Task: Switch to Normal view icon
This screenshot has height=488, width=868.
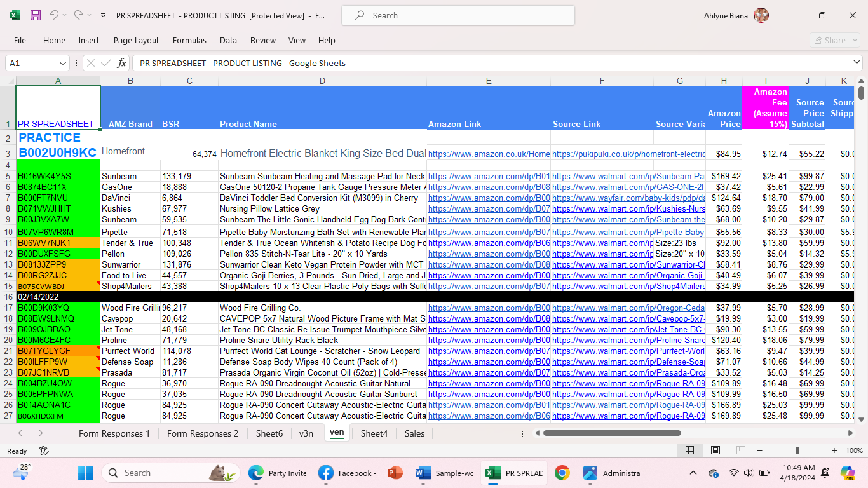Action: coord(689,451)
